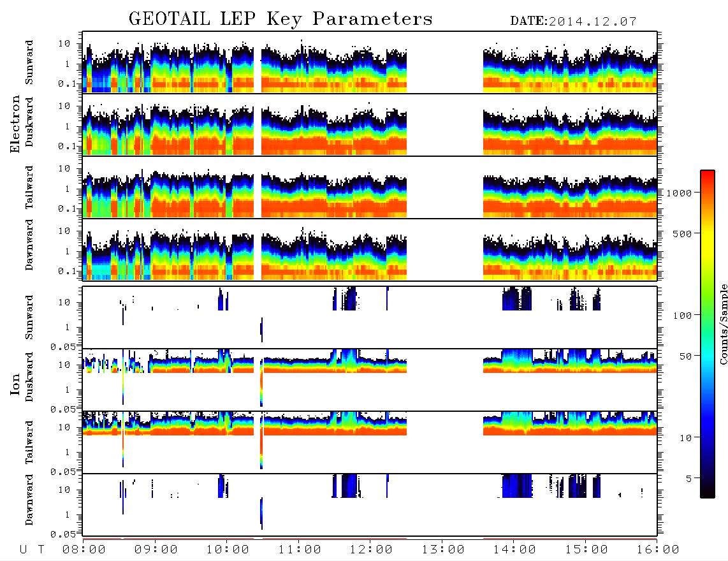Click the '50' colorbar tick label
728x561 pixels.
[685, 356]
